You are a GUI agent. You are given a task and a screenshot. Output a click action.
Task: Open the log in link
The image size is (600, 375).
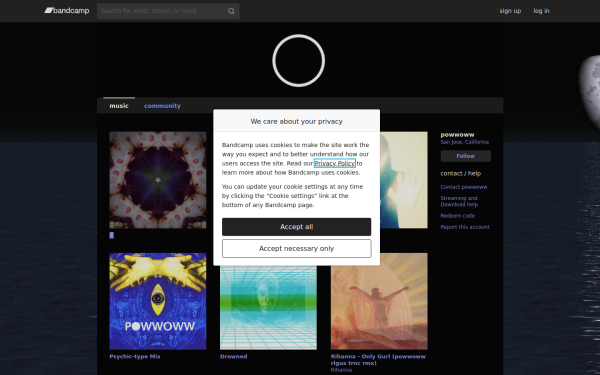(541, 11)
